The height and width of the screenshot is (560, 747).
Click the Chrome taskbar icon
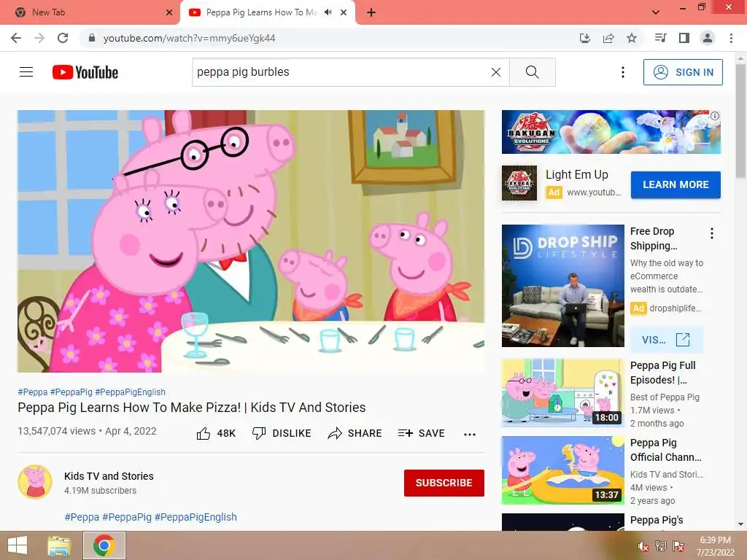[104, 545]
